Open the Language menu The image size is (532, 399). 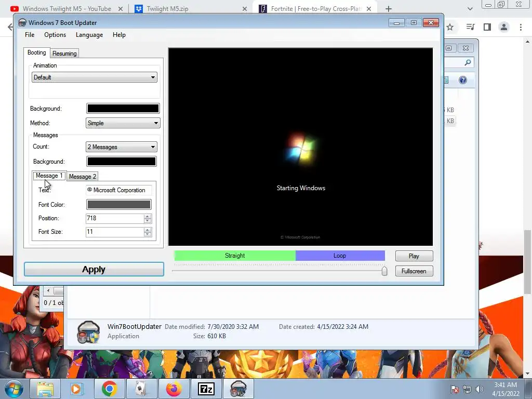coord(89,35)
